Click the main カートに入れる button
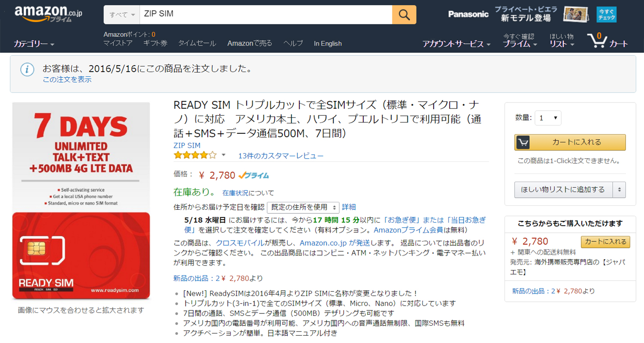644x343 pixels. tap(570, 142)
